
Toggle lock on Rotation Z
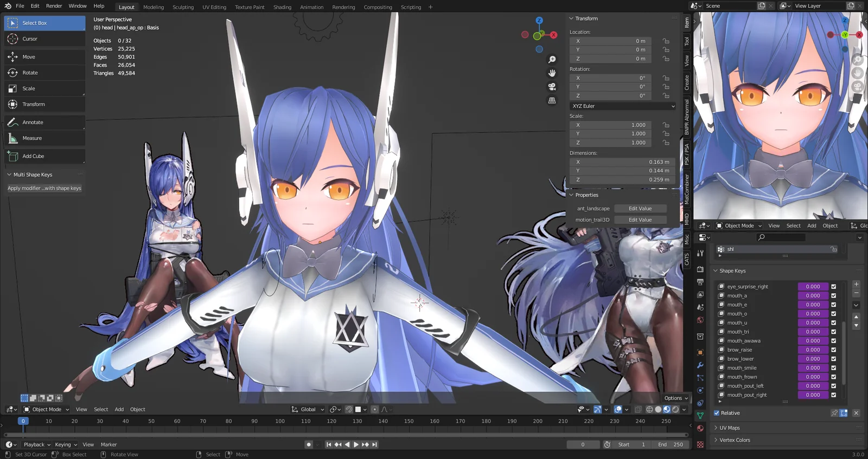click(666, 96)
